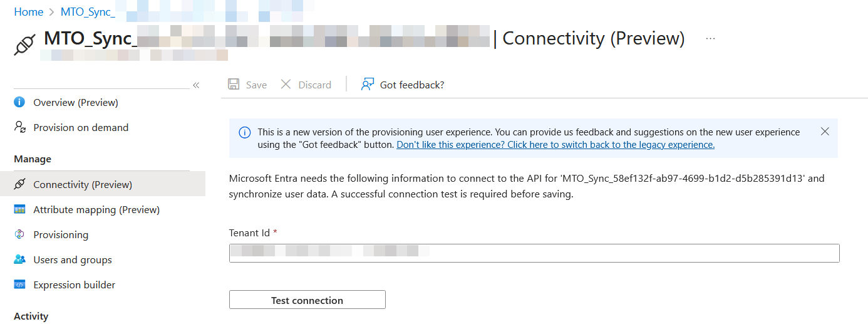The height and width of the screenshot is (324, 868).
Task: Go to Attribute mapping (Preview)
Action: point(96,209)
